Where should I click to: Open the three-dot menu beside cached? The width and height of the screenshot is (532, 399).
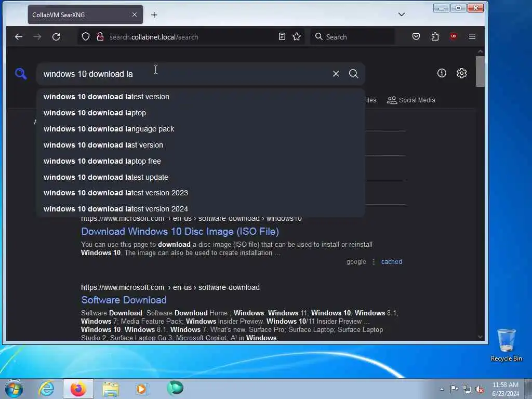374,262
